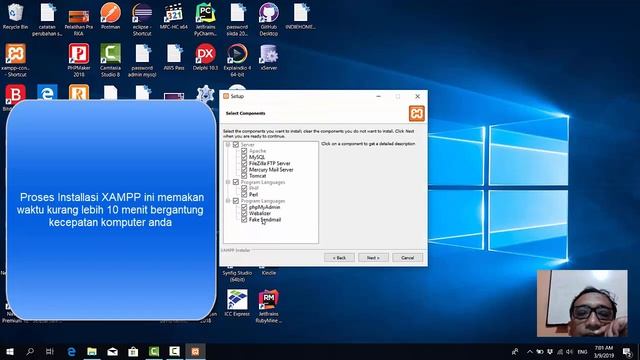
Task: Uncheck the Webalizer component checkbox
Action: pyautogui.click(x=244, y=213)
